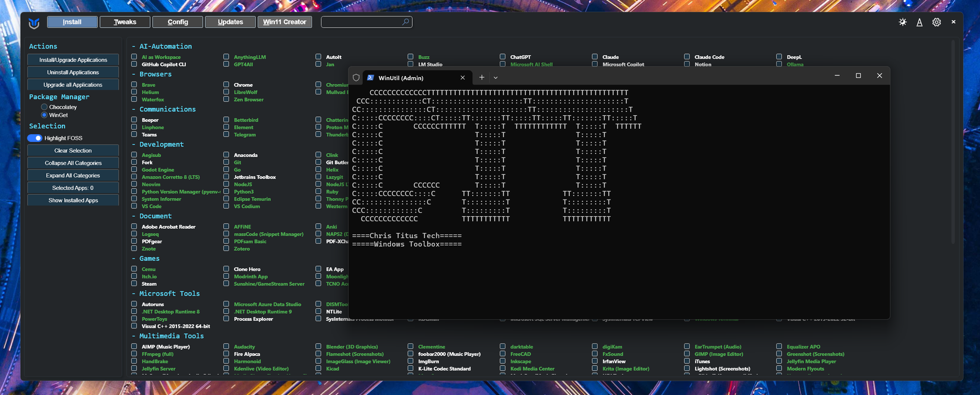
Task: Collapse the Browsers category
Action: point(152,74)
